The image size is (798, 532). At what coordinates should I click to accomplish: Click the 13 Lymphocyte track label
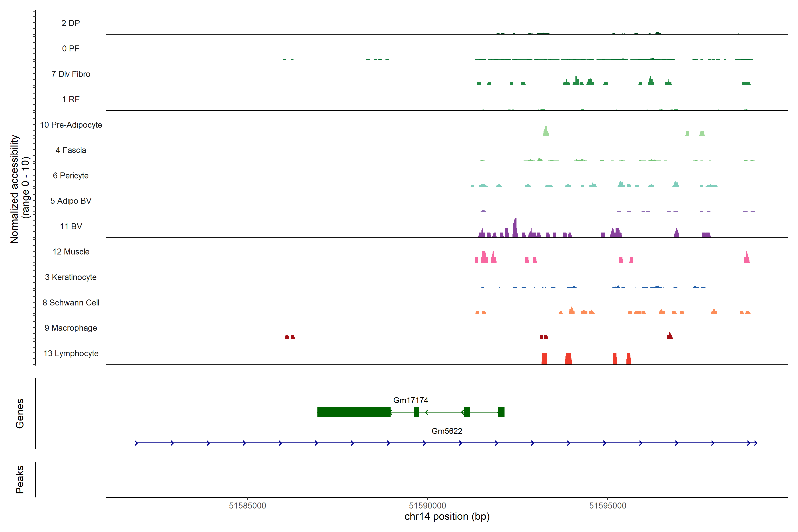coord(71,353)
